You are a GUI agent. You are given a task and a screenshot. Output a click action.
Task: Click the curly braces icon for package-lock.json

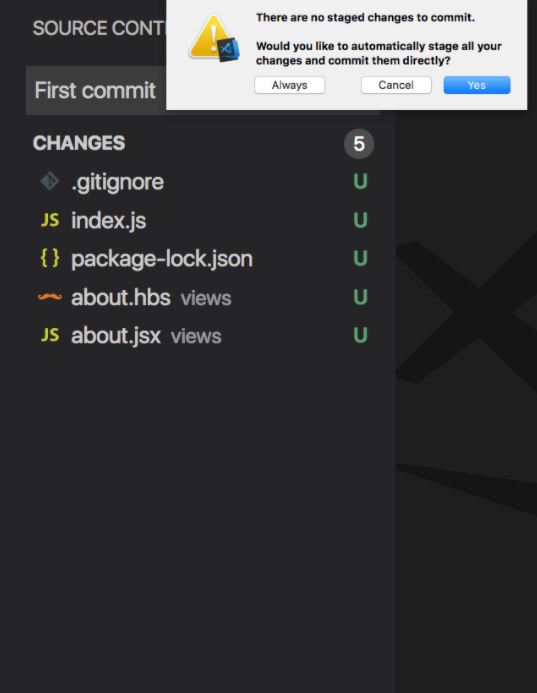(50, 258)
